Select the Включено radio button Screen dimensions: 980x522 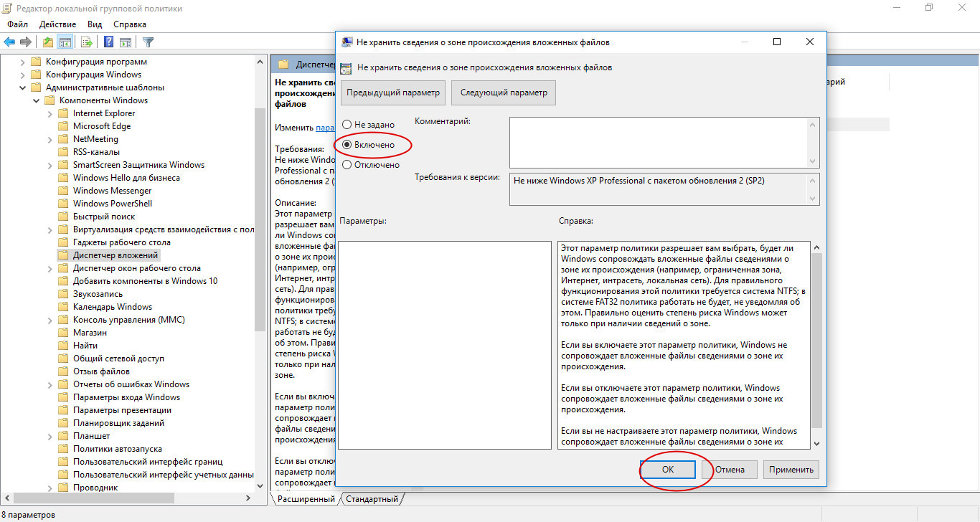tap(347, 145)
